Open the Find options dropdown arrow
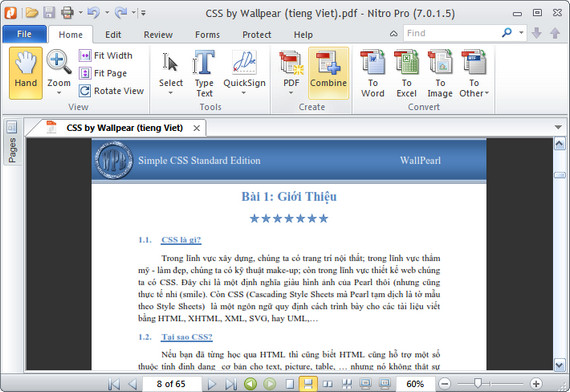Viewport: 570px width, 392px height. (x=521, y=33)
